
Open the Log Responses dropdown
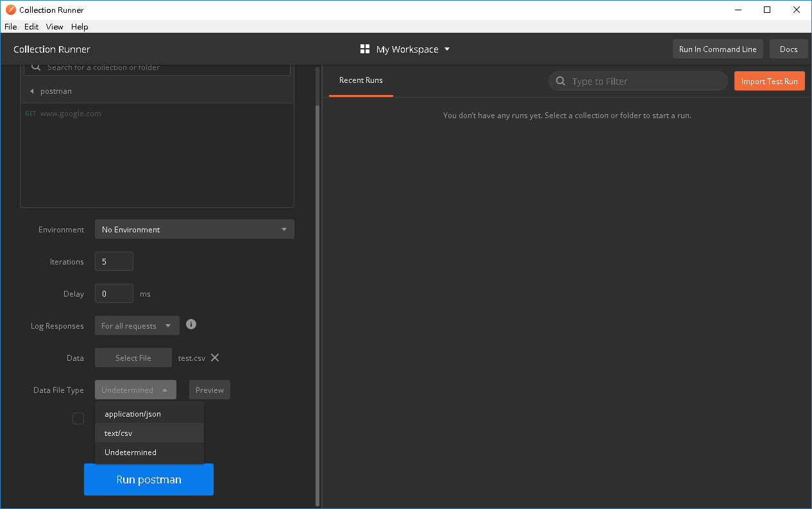[137, 325]
